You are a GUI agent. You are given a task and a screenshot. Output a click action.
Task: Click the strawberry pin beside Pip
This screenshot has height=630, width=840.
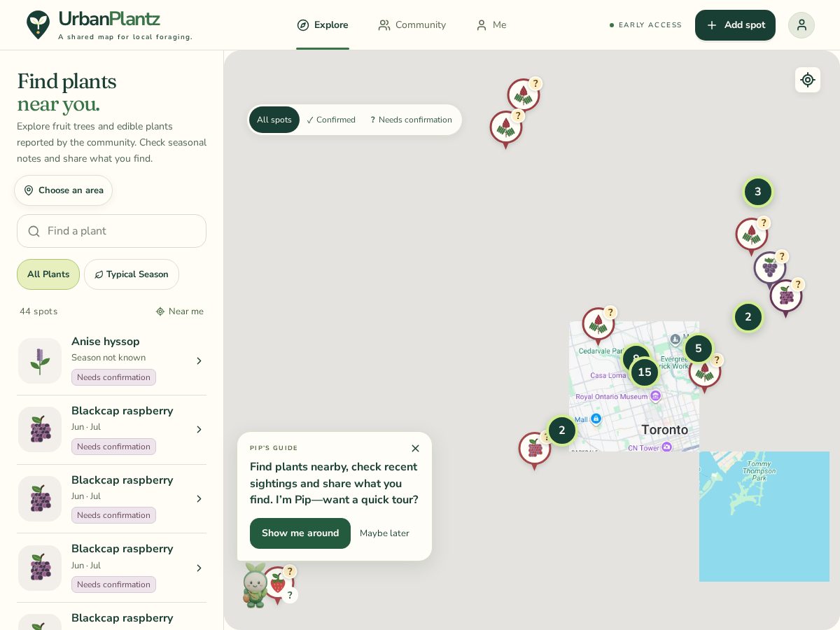pos(279,583)
